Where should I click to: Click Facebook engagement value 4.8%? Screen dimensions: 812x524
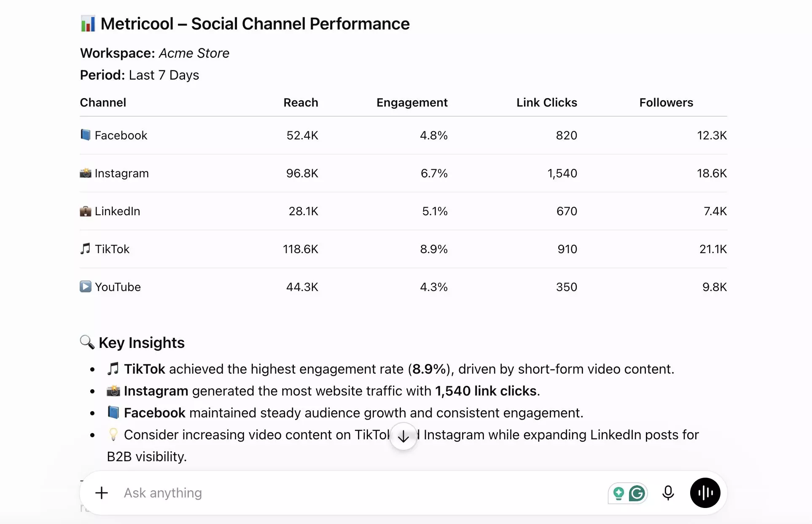434,135
